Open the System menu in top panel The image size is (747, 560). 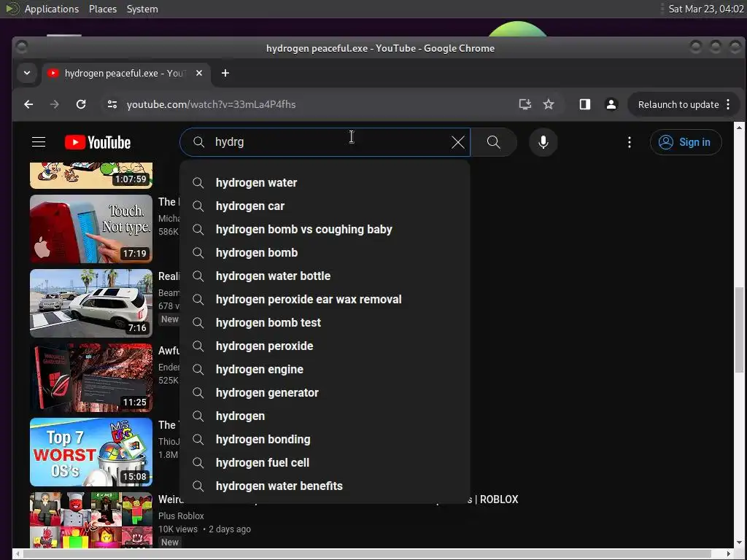click(142, 9)
